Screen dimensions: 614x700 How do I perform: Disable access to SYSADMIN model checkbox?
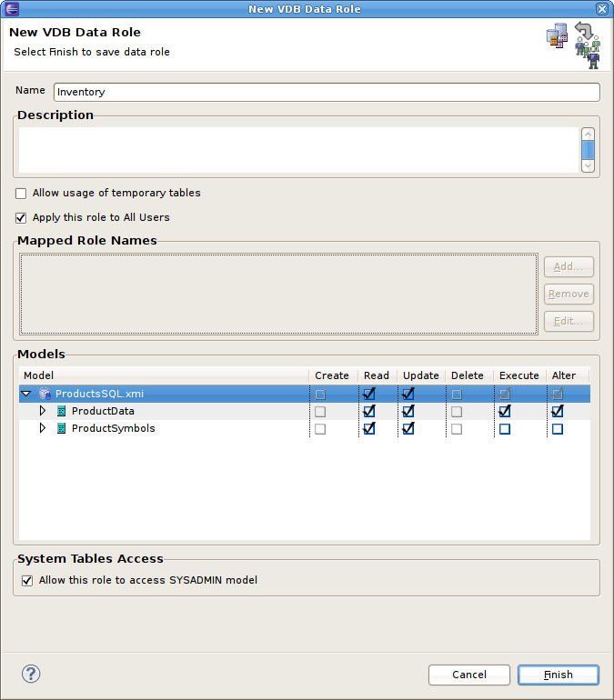pos(27,581)
